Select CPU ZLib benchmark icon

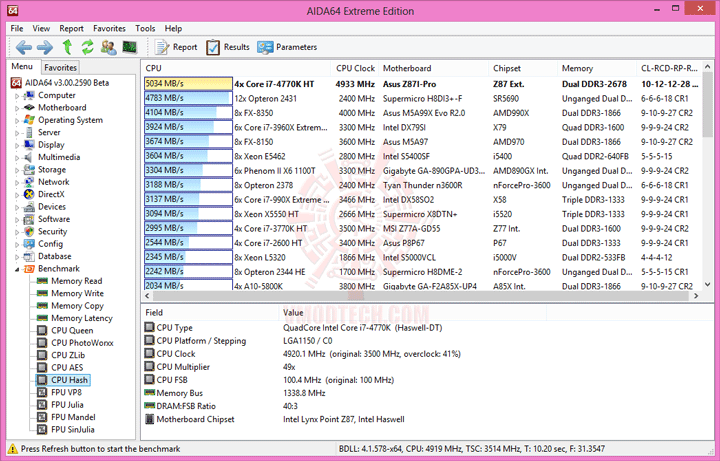tap(42, 355)
